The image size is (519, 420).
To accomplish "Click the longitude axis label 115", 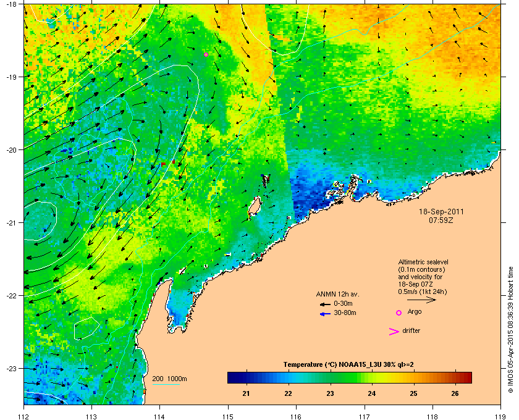I will (x=228, y=416).
